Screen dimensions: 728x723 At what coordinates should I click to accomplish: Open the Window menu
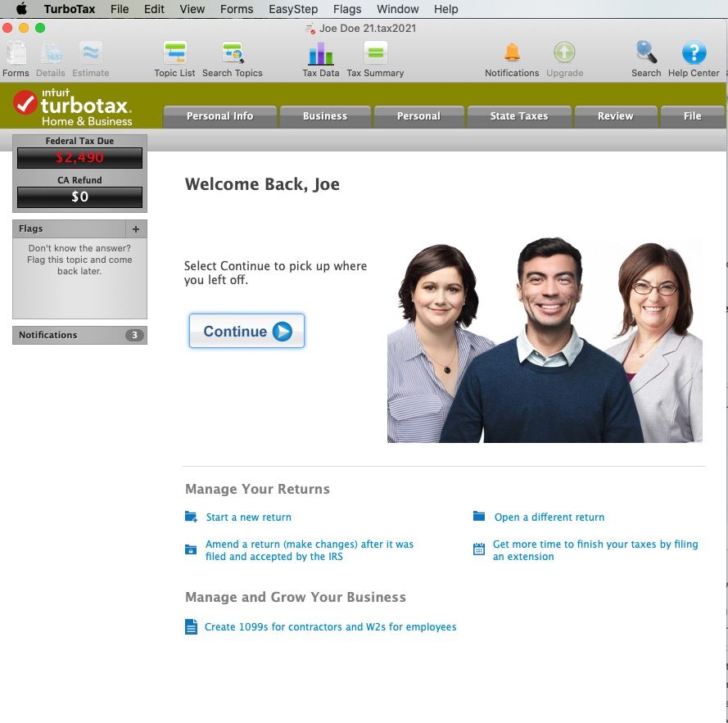[x=397, y=9]
